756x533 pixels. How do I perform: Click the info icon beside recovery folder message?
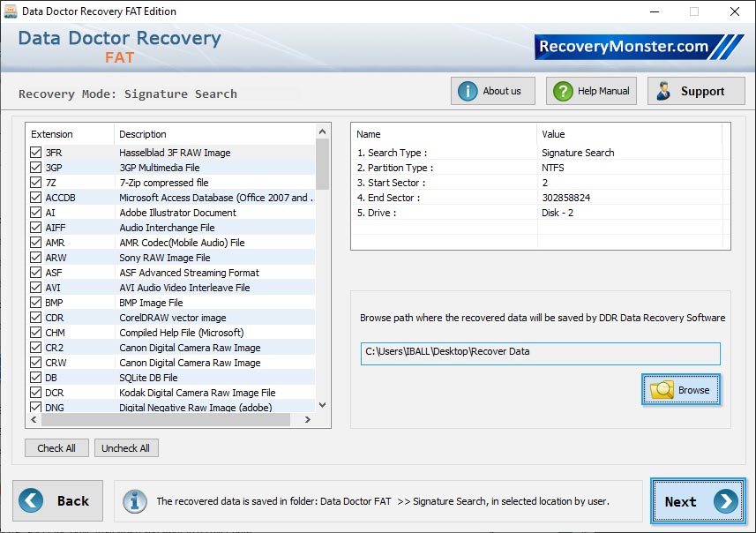[x=135, y=501]
